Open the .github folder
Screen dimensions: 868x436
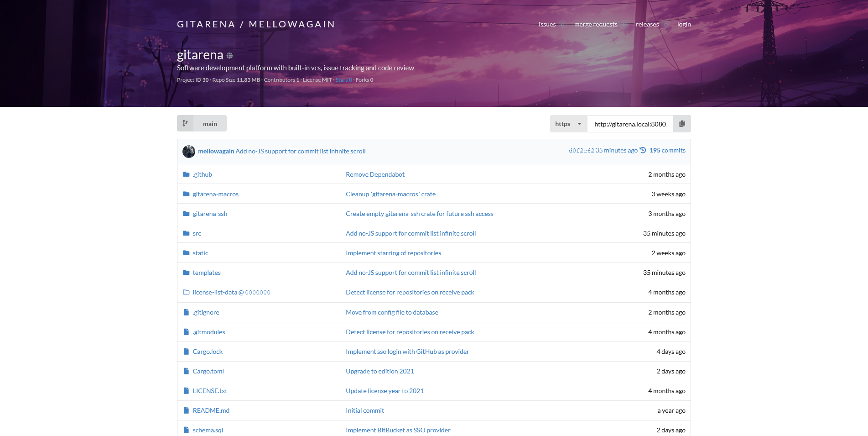(203, 174)
